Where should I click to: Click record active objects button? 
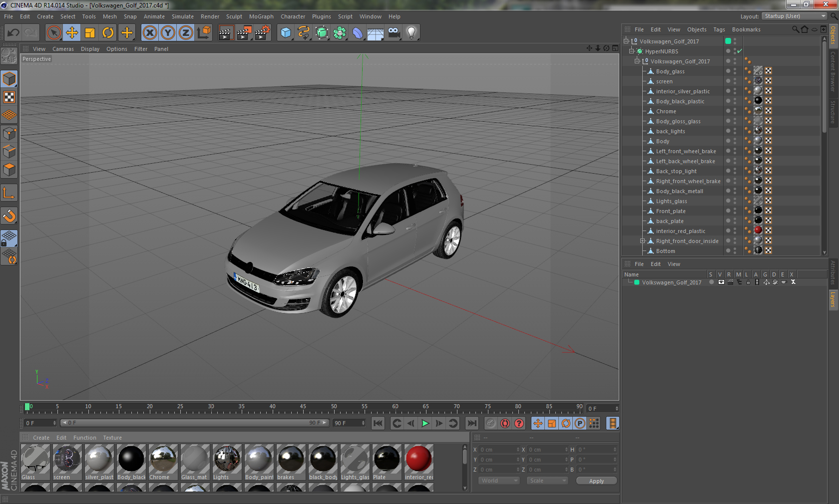491,423
